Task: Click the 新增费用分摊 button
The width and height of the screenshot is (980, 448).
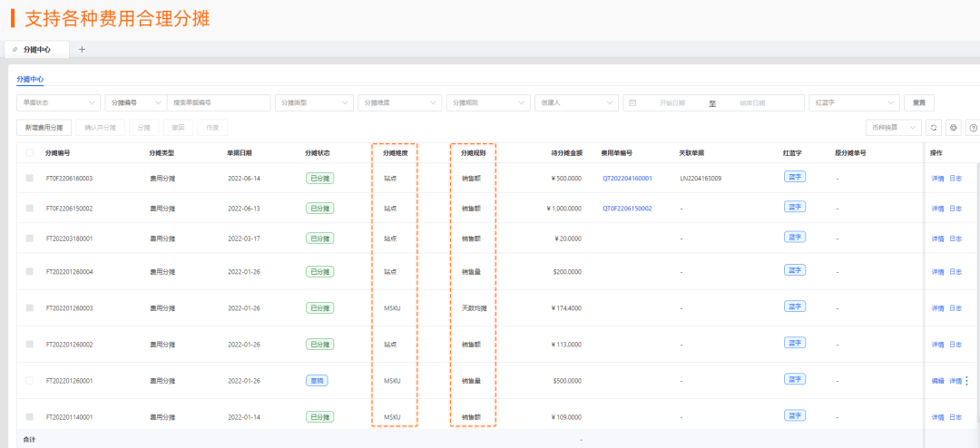Action: click(x=44, y=128)
